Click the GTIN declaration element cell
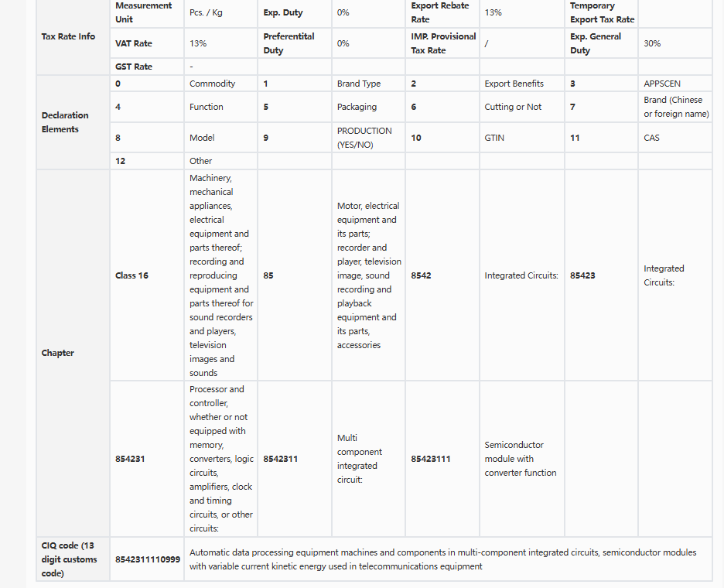This screenshot has height=588, width=724. tap(522, 138)
